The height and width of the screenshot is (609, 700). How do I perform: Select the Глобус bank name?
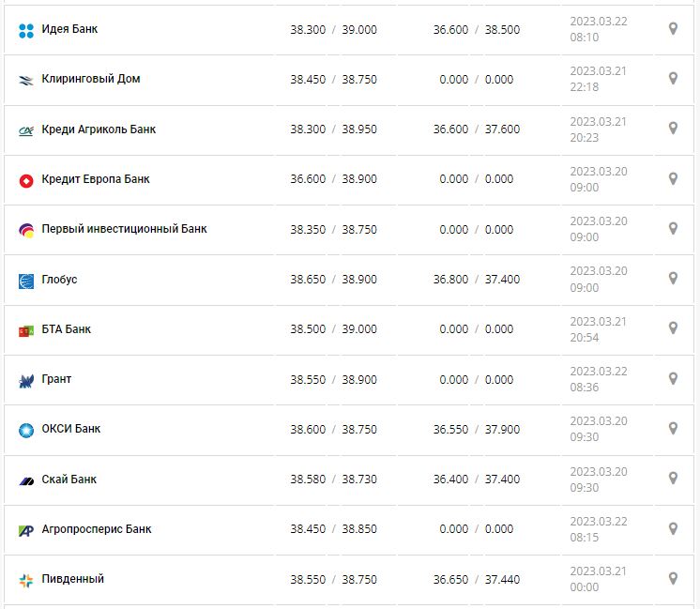pyautogui.click(x=60, y=280)
